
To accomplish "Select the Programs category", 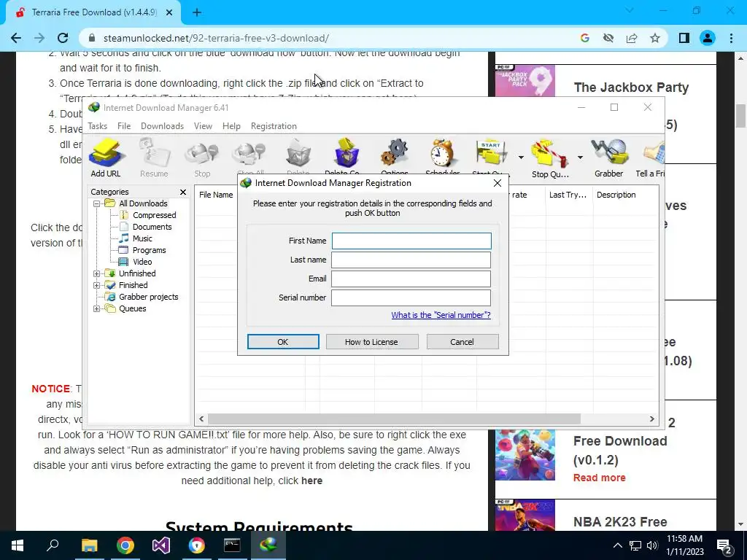I will point(149,251).
